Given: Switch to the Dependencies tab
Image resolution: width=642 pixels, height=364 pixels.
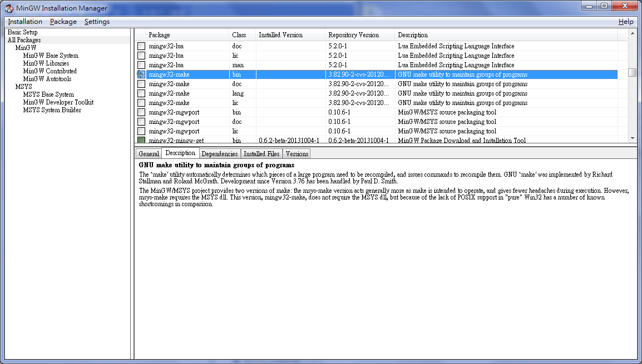Looking at the screenshot, I should coord(219,153).
